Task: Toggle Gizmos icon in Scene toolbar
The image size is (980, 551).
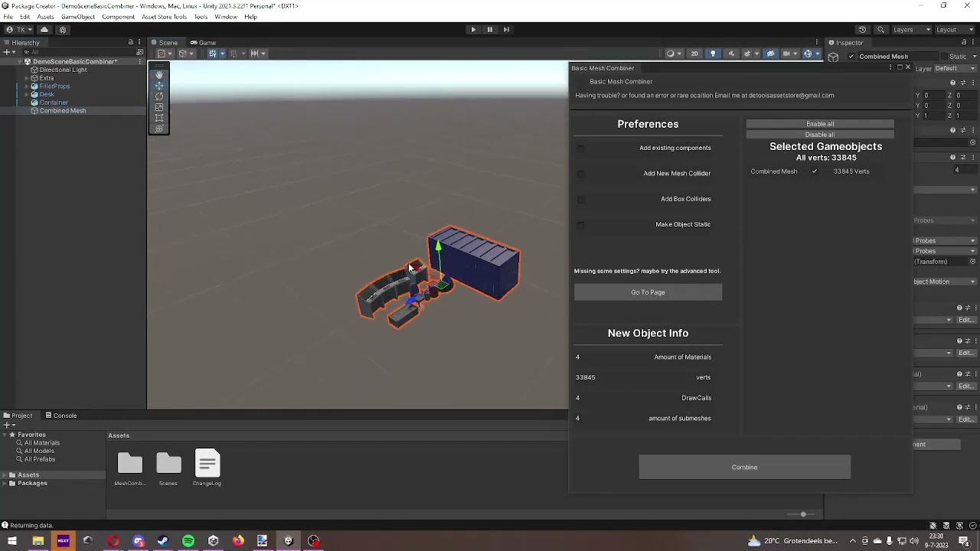Action: [808, 54]
